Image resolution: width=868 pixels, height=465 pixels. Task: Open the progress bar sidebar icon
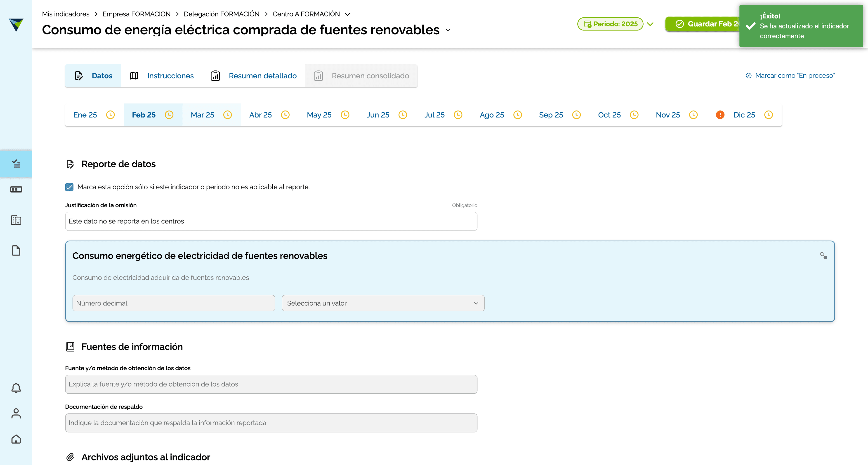point(16,190)
